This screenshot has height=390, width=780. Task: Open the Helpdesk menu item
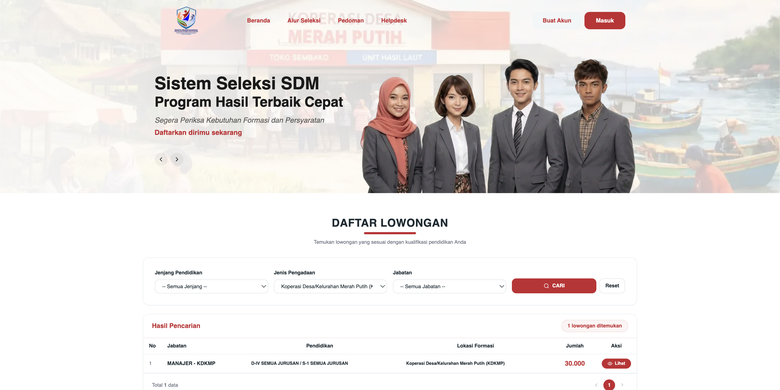pyautogui.click(x=393, y=21)
